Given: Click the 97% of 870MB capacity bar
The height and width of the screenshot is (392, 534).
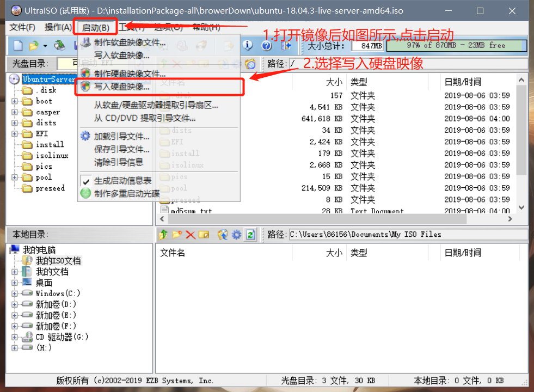Looking at the screenshot, I should (456, 45).
